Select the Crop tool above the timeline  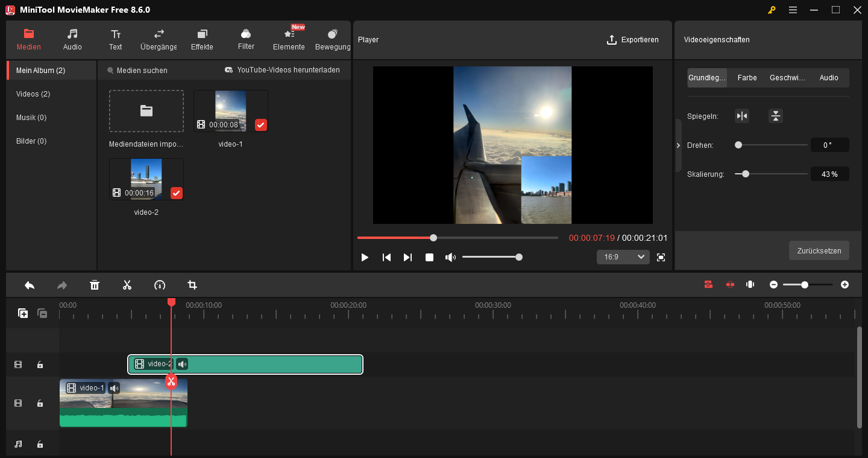pyautogui.click(x=192, y=284)
